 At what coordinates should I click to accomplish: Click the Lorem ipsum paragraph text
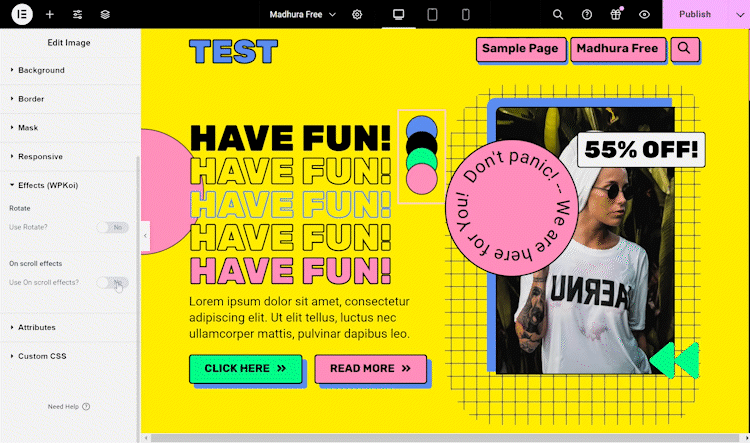pyautogui.click(x=299, y=318)
